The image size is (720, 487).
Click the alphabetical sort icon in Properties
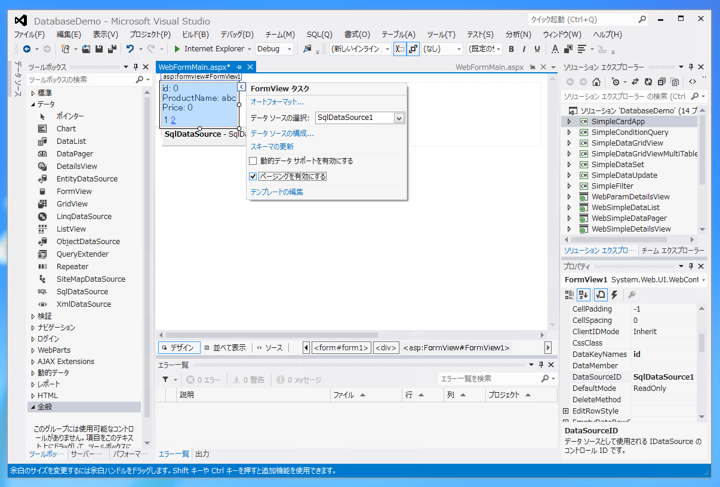(584, 295)
